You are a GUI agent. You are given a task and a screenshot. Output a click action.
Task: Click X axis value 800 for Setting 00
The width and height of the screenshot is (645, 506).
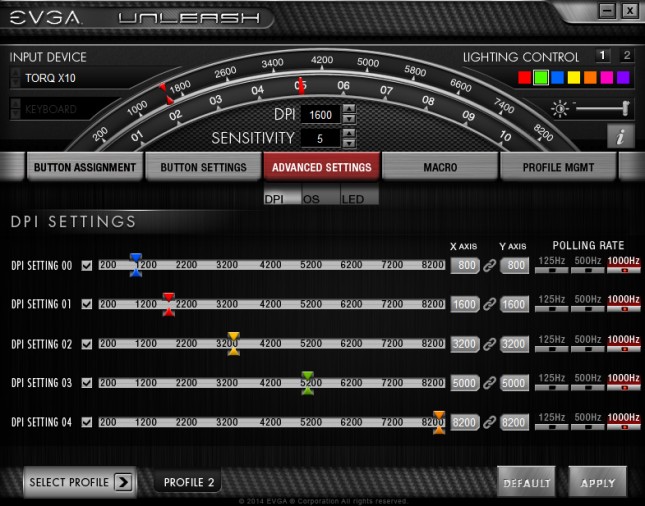(465, 265)
